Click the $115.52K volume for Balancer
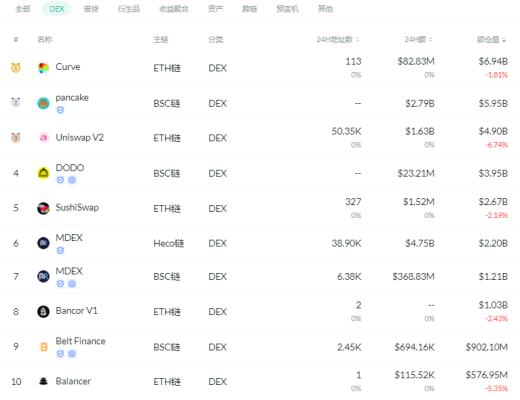 414,375
